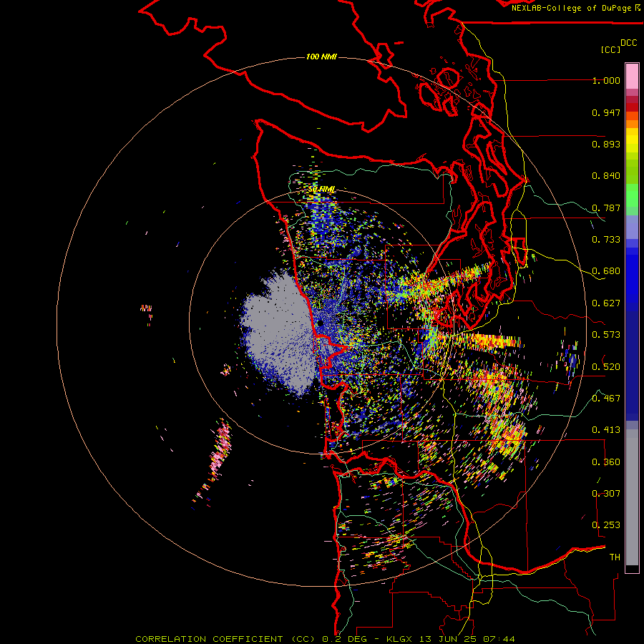Select the 1.000 scale value
The image size is (644, 644).
tap(606, 80)
